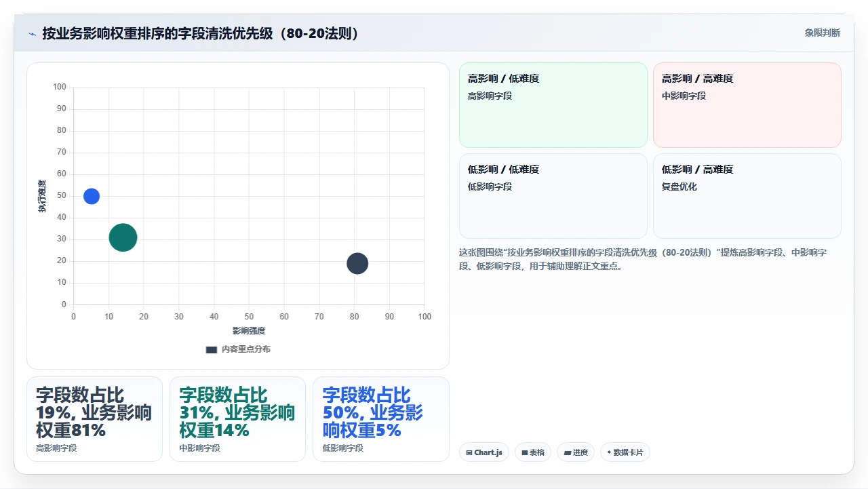
Task: Select the 高影响 / 高难度 quadrant card
Action: (x=747, y=105)
